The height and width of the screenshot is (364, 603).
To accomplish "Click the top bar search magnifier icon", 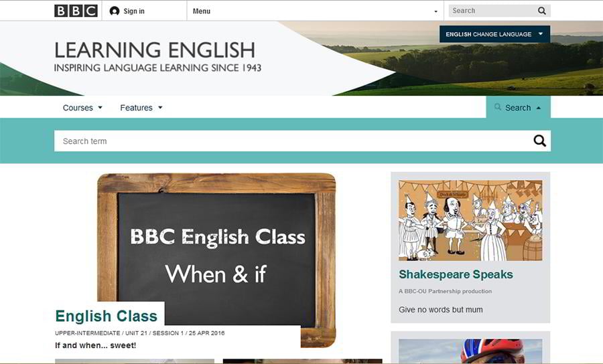I will [542, 11].
